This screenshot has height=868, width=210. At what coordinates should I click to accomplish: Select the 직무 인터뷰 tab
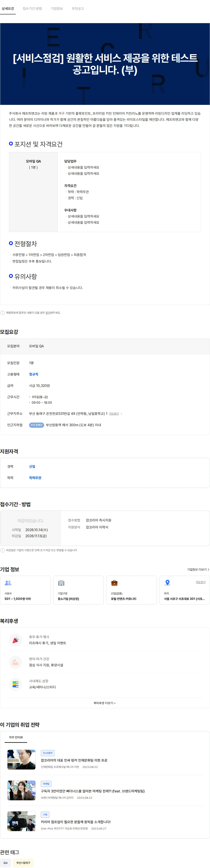(x=16, y=737)
